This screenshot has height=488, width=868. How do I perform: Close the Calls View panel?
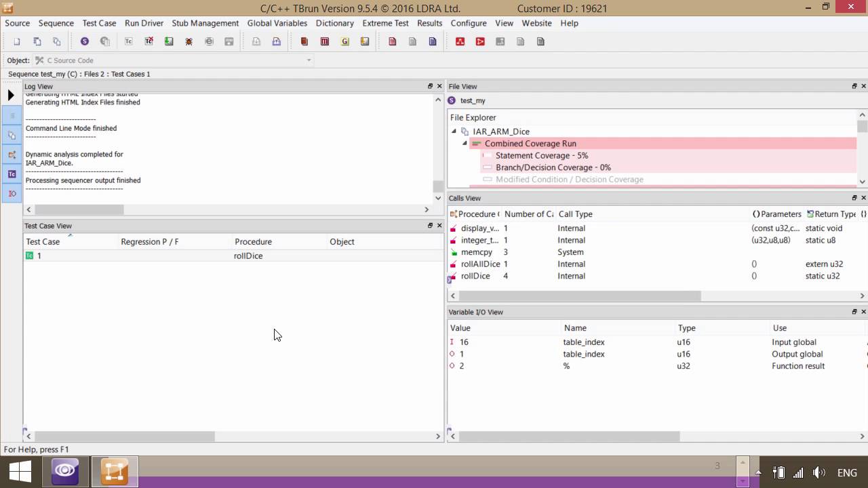point(863,198)
